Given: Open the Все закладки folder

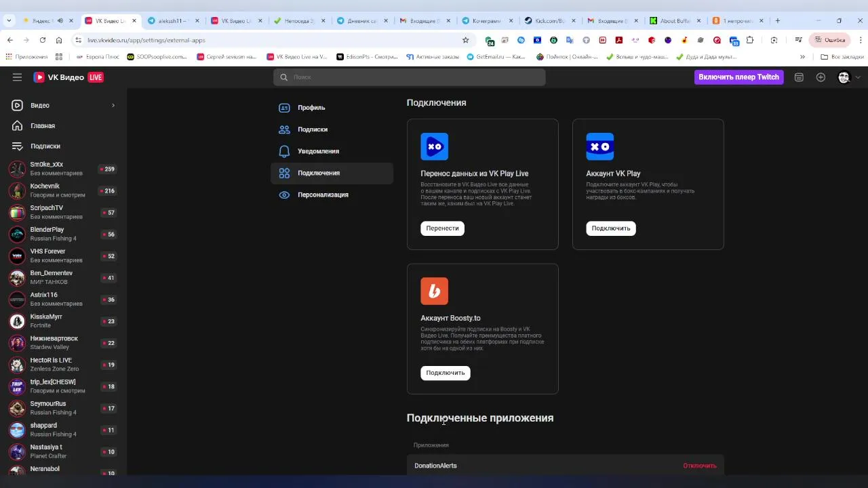Looking at the screenshot, I should point(842,57).
